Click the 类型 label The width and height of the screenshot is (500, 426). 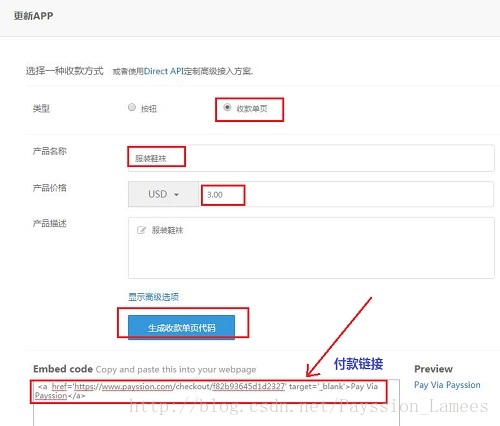(41, 108)
